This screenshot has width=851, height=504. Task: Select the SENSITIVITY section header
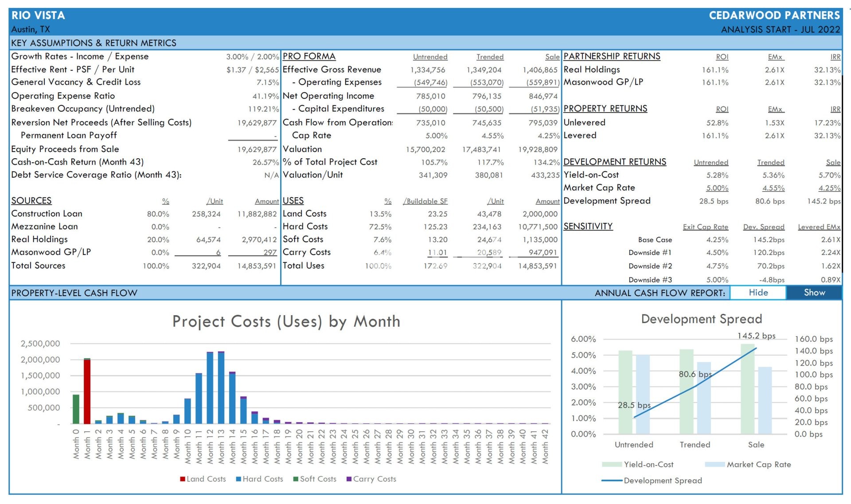click(588, 227)
